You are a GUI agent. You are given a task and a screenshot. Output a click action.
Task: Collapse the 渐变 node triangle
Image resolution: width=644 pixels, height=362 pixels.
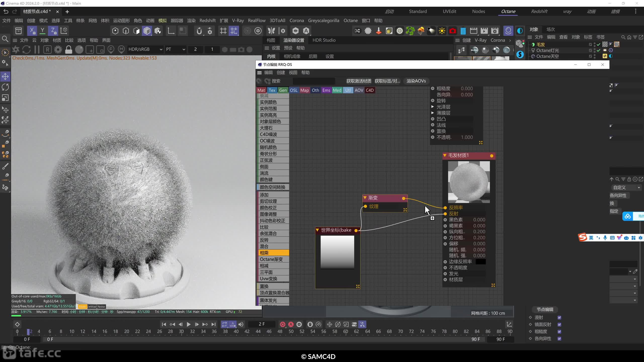click(365, 198)
